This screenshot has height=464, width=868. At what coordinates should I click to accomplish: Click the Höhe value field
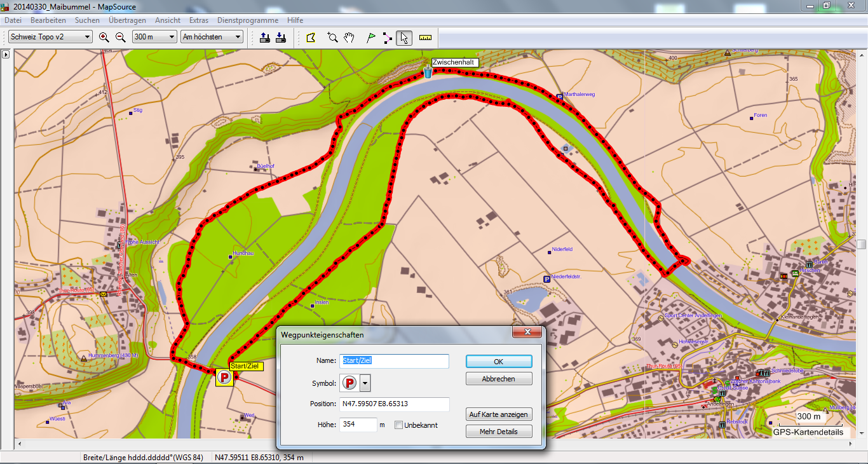tap(358, 425)
